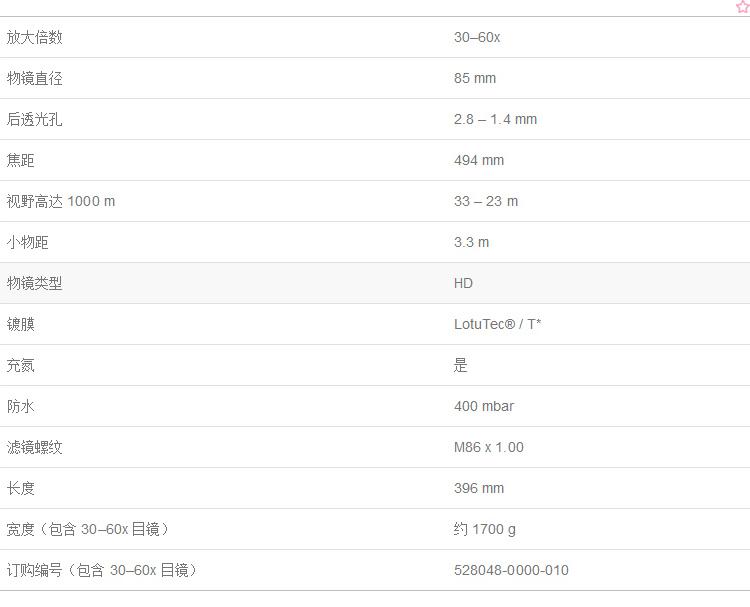The image size is (750, 607).
Task: Click the 85 mm value
Action: click(475, 78)
